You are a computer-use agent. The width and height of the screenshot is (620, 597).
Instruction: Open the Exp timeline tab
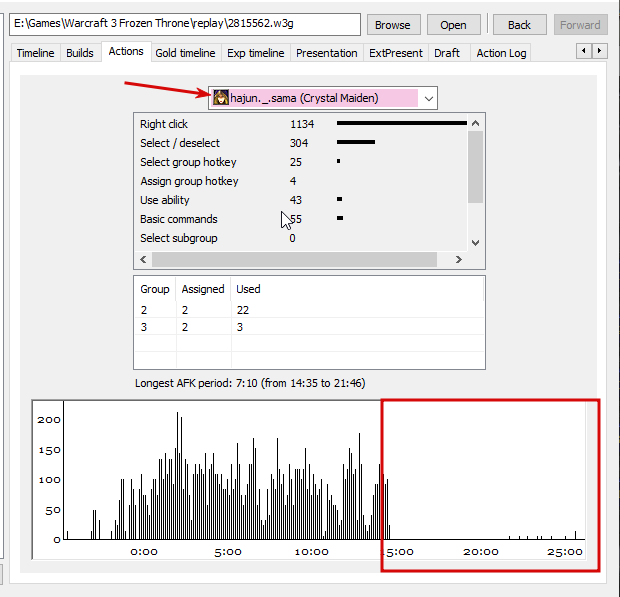point(255,53)
